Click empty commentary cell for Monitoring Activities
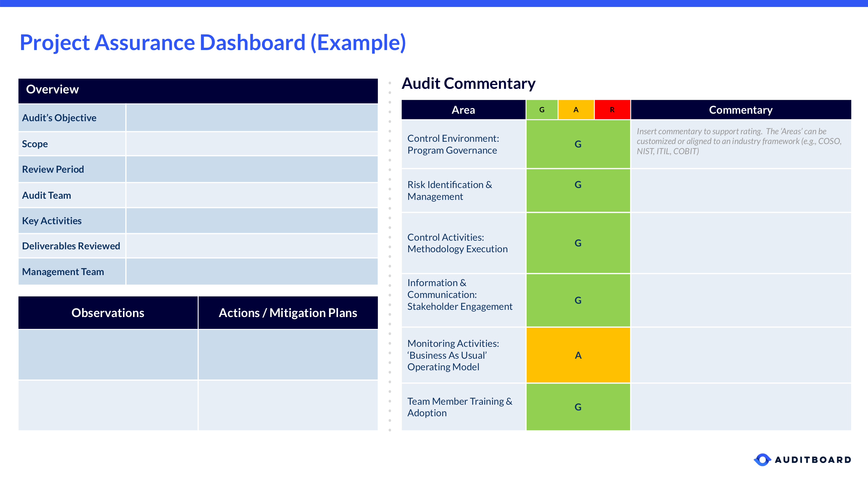Image resolution: width=868 pixels, height=488 pixels. coord(741,355)
